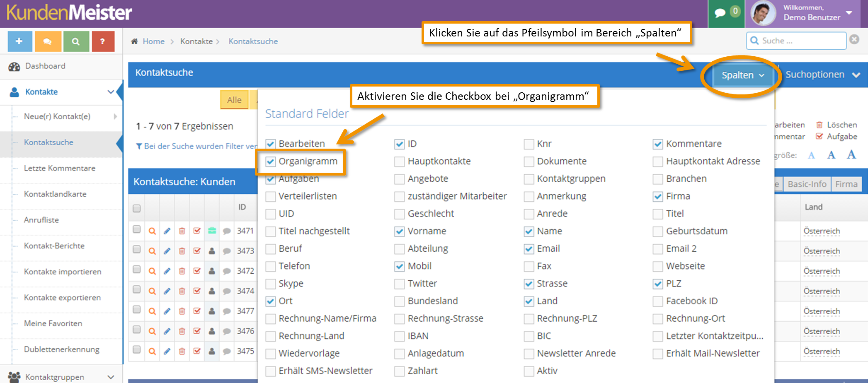Switch to the Basic-Info tab
868x383 pixels.
coord(807,184)
